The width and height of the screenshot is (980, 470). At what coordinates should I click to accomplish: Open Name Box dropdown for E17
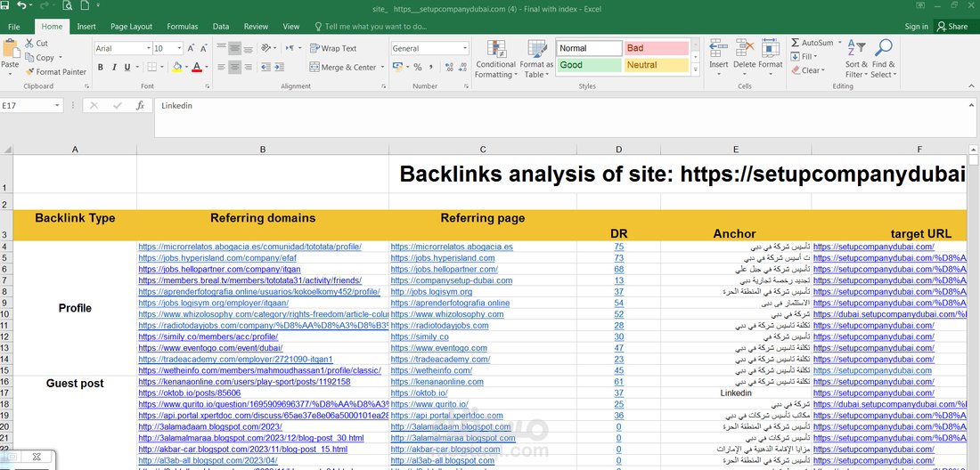coord(58,106)
